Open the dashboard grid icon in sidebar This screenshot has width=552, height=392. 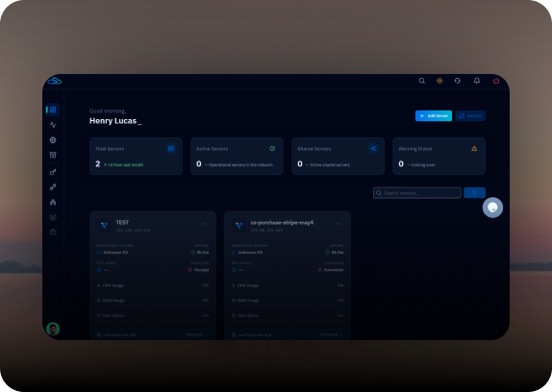click(53, 110)
